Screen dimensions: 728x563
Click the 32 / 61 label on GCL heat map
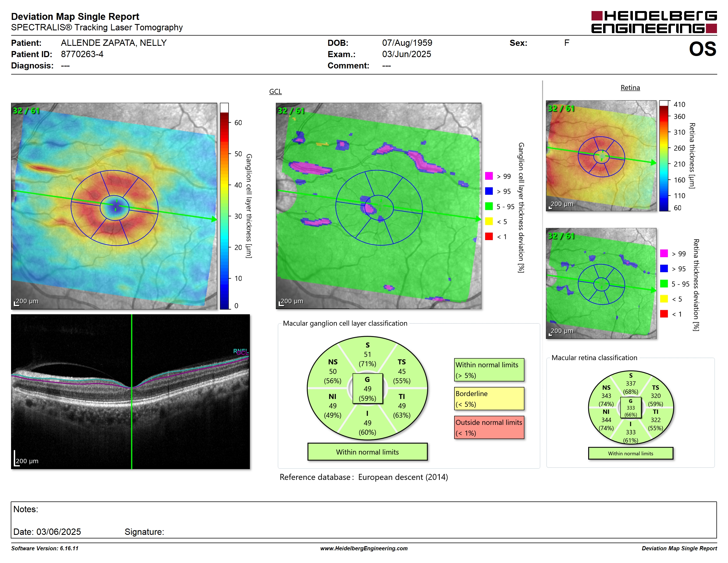point(26,111)
